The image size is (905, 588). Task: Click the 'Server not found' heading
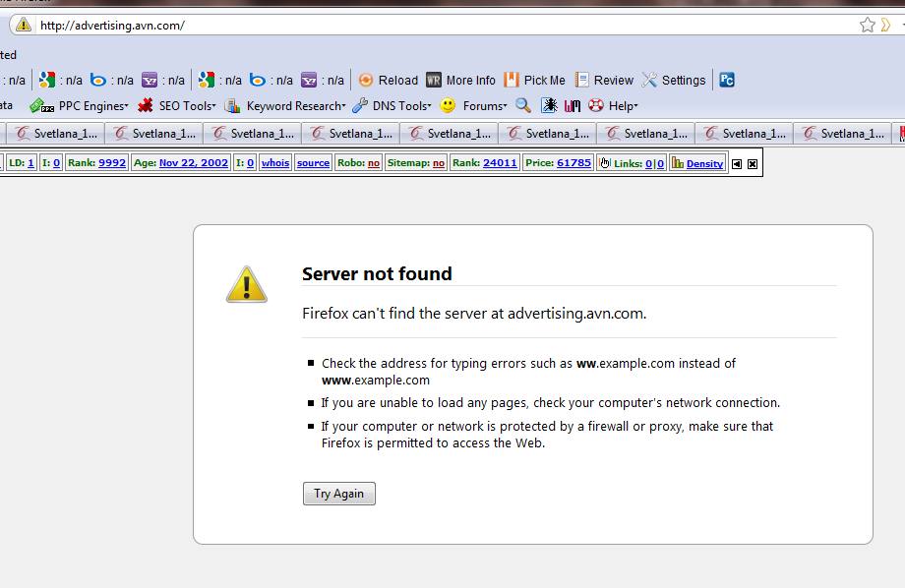(377, 273)
